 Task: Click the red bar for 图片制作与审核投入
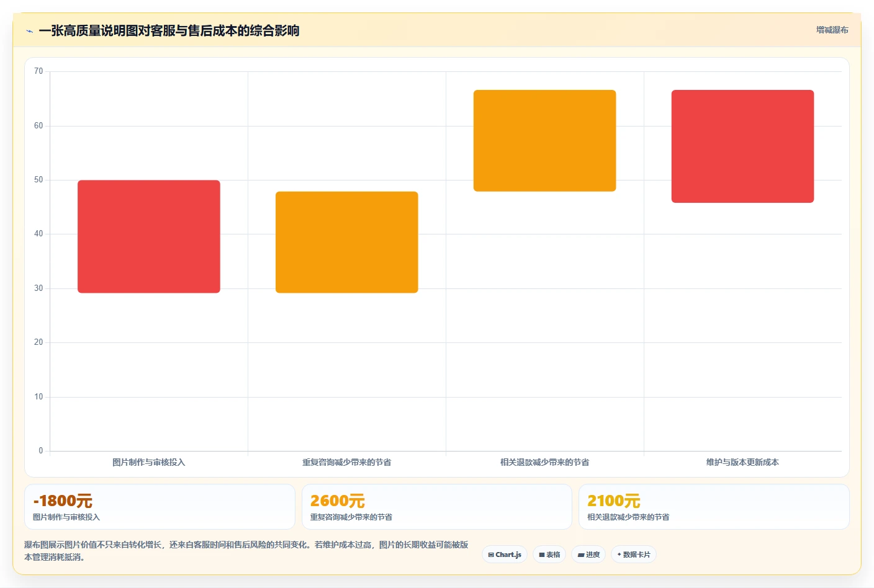coord(149,236)
